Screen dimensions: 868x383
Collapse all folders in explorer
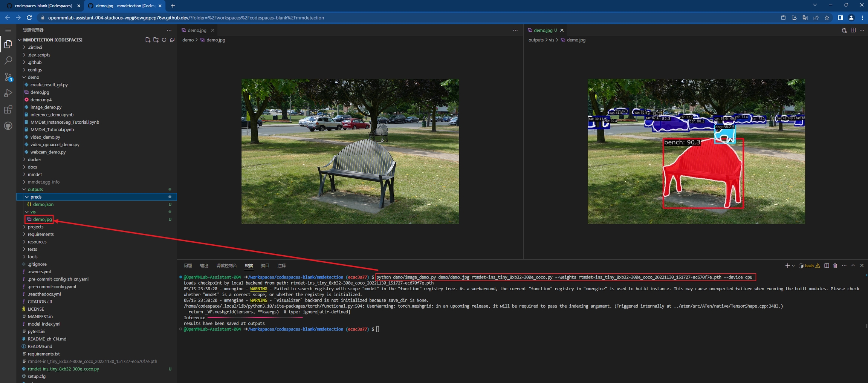[172, 40]
